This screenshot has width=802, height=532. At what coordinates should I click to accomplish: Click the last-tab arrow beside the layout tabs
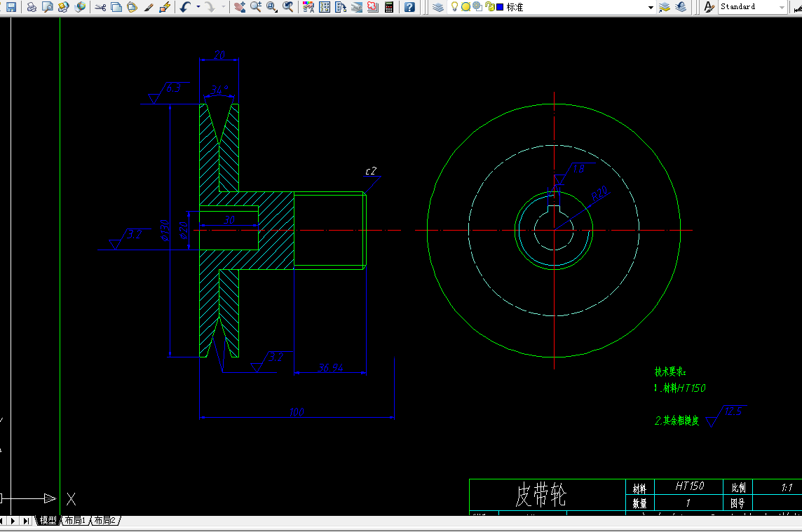pos(26,521)
